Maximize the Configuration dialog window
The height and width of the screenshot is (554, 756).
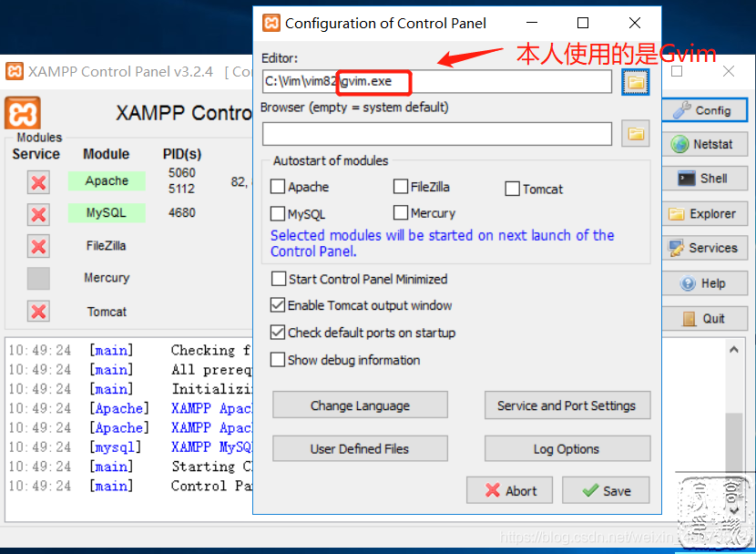(583, 23)
